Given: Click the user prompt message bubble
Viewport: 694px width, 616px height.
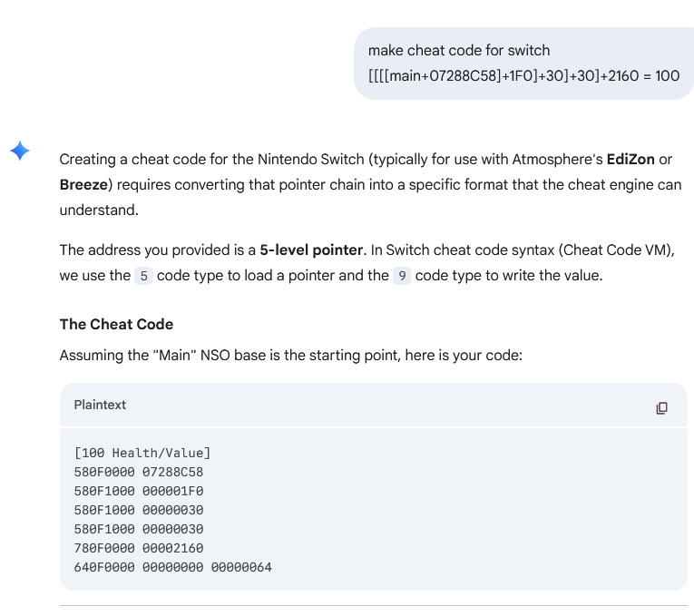Looking at the screenshot, I should click(523, 64).
